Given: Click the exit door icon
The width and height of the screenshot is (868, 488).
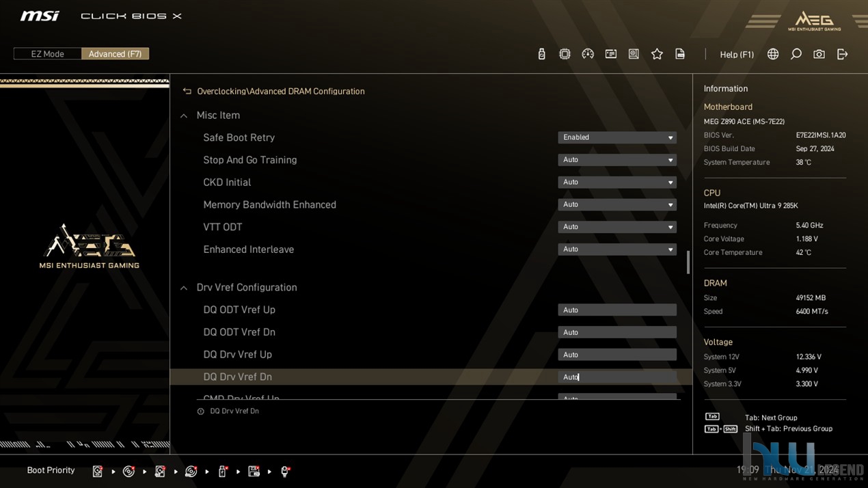Looking at the screenshot, I should click(842, 54).
